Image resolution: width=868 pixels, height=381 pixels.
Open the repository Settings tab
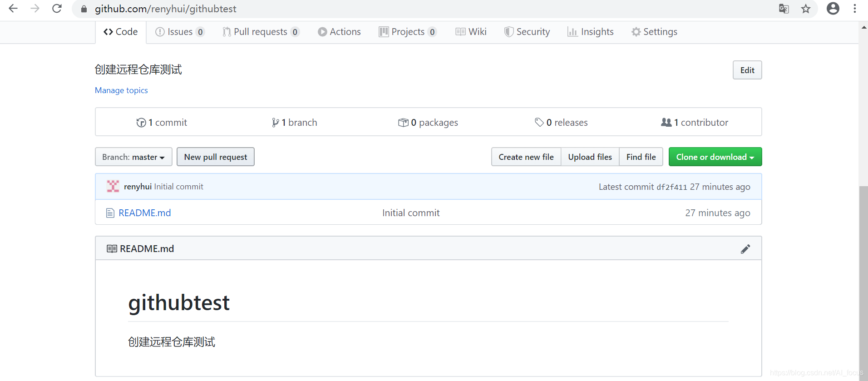[654, 32]
